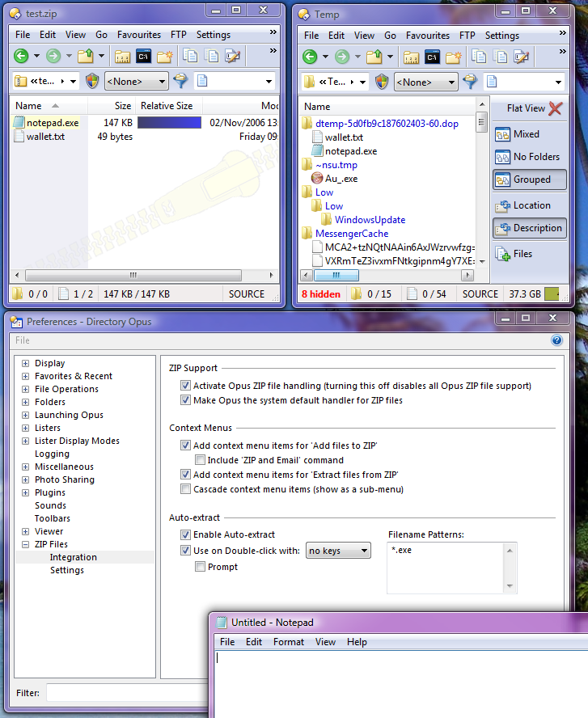Screen dimensions: 588x718
Task: Expand Favorites & Recent tree node
Action: [26, 376]
